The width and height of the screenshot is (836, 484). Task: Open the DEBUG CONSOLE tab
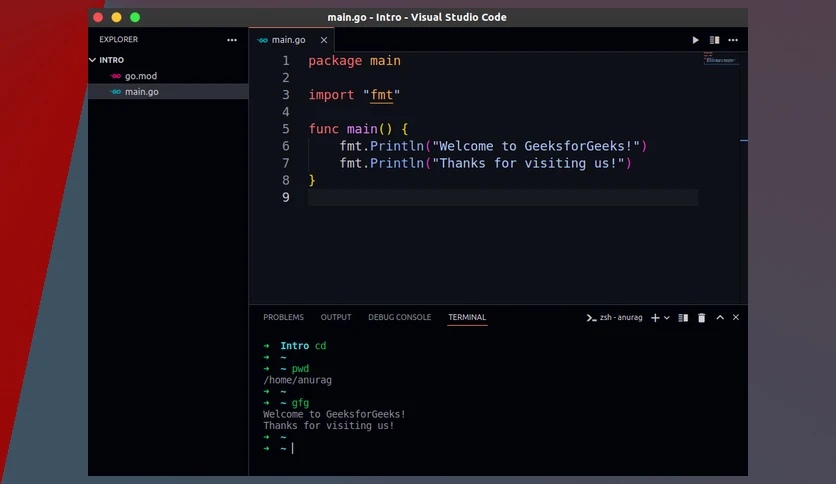(x=399, y=317)
